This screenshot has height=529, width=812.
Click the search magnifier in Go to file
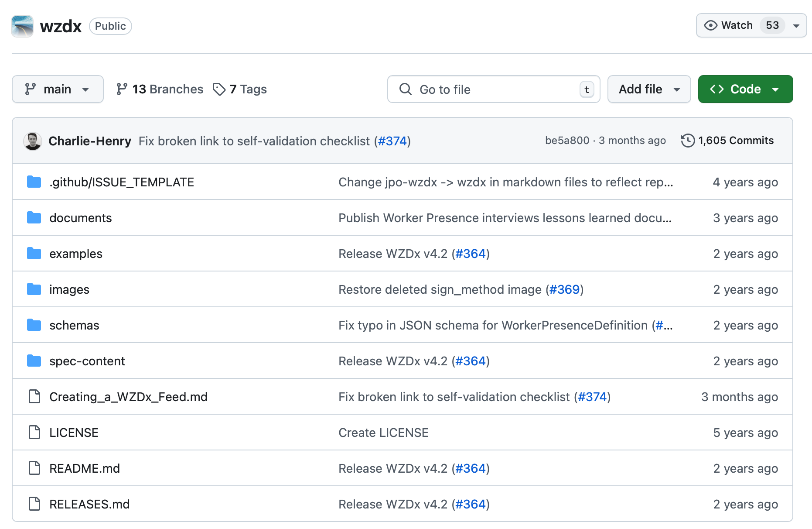pyautogui.click(x=405, y=89)
